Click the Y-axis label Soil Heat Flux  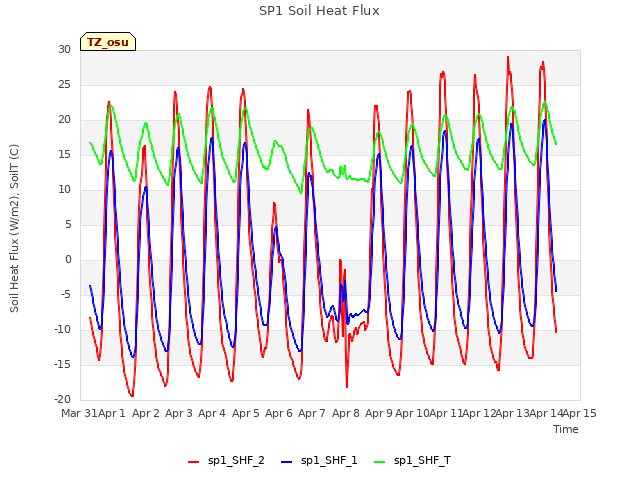[x=14, y=228]
